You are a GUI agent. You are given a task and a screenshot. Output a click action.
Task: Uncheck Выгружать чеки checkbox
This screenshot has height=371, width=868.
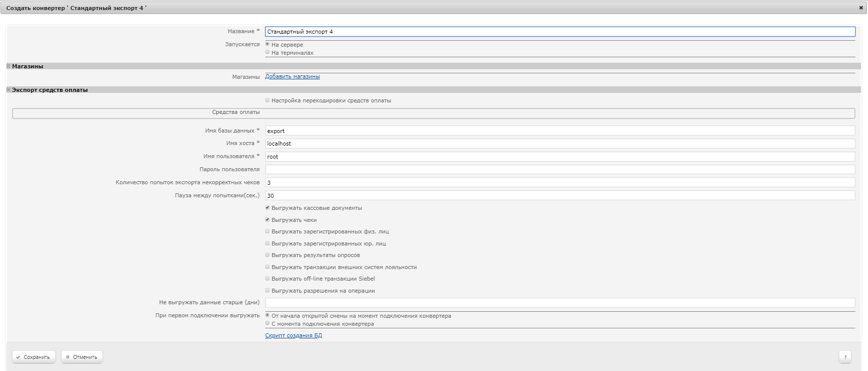[x=267, y=220]
